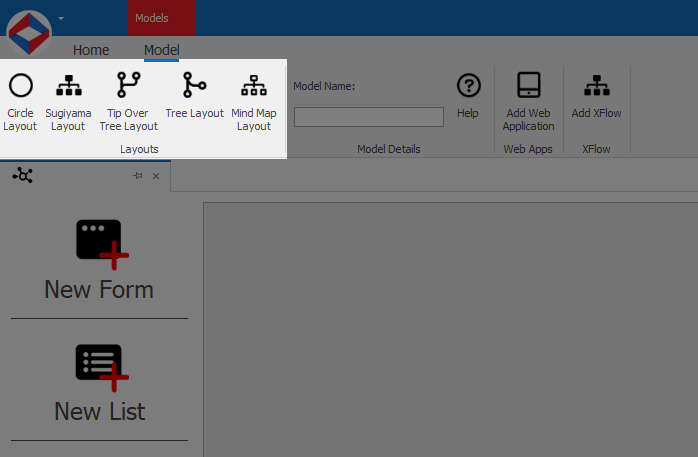Select the Tree Layout option

(195, 96)
